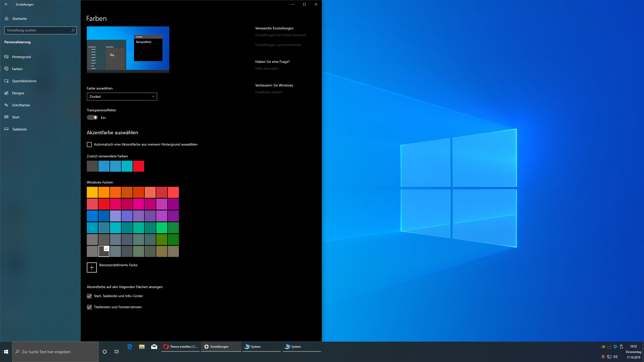Viewport: 644px width, 362px height.
Task: Click the Hilfe anfordern link
Action: (x=267, y=68)
